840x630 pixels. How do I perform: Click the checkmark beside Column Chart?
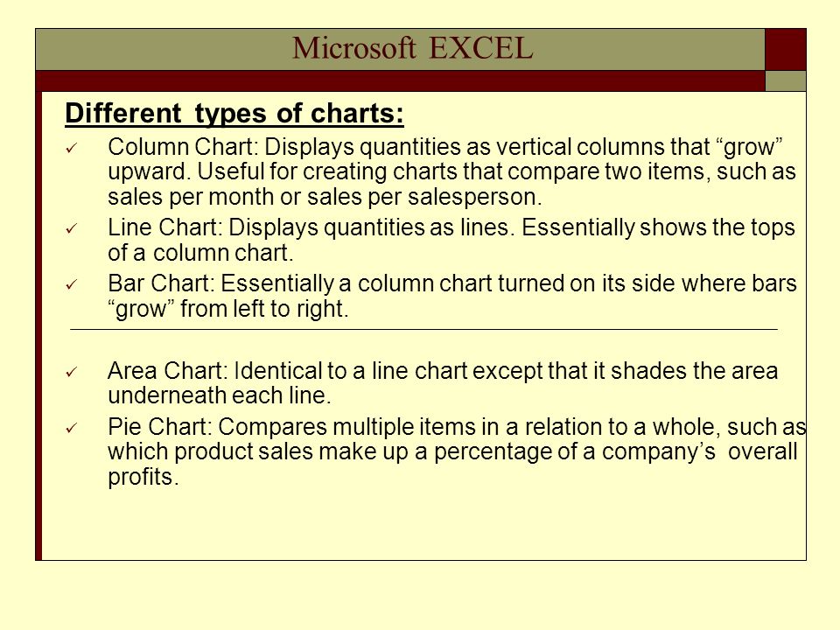(x=72, y=149)
